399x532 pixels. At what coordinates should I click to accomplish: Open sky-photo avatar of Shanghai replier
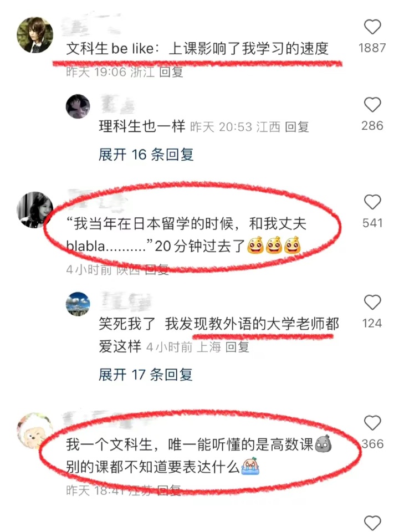pyautogui.click(x=78, y=304)
